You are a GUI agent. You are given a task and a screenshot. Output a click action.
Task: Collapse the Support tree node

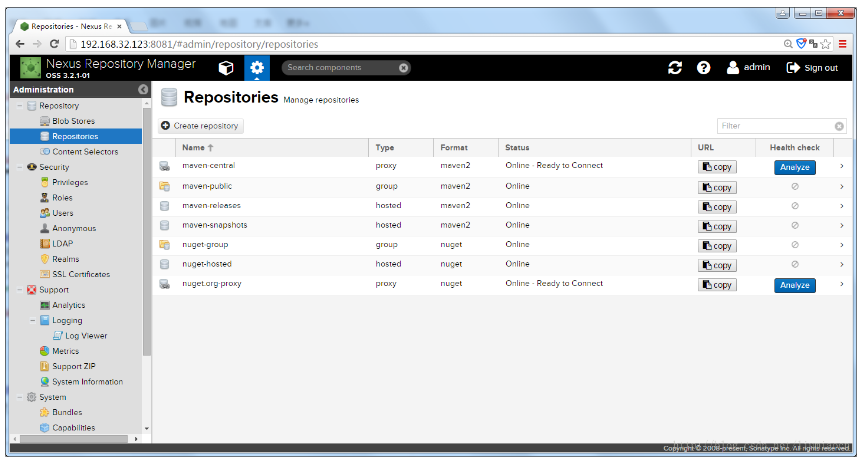tap(20, 290)
